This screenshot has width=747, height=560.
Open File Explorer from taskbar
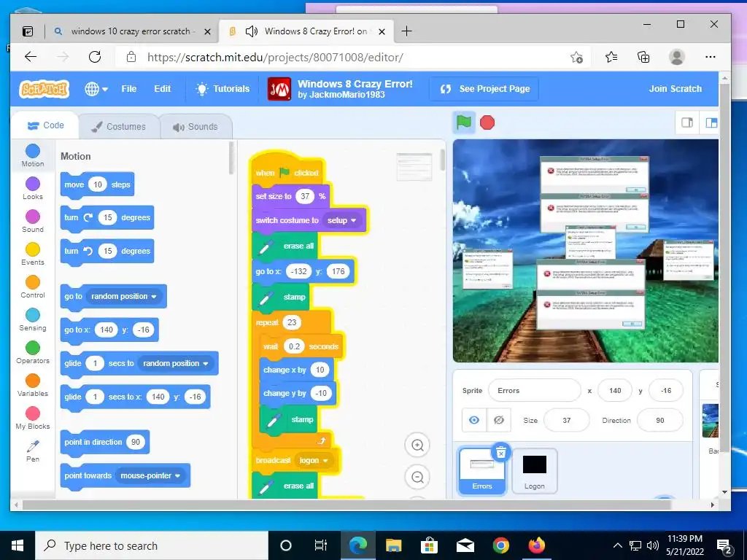click(393, 545)
